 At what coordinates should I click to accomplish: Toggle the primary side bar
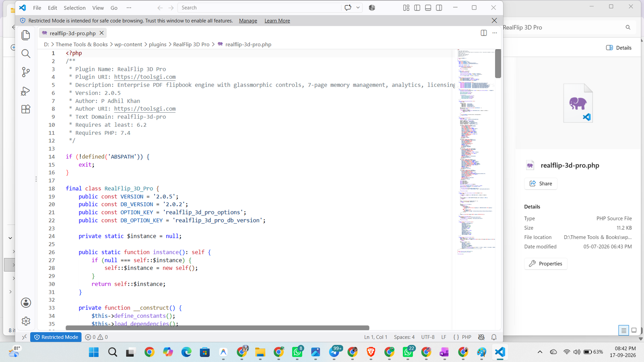[x=417, y=8]
